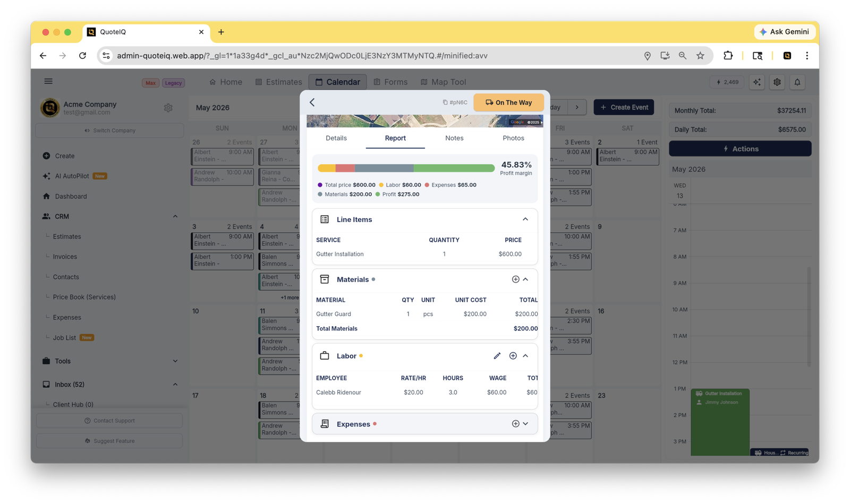The height and width of the screenshot is (504, 850).
Task: Copy the job code #pN6C
Action: pyautogui.click(x=455, y=102)
